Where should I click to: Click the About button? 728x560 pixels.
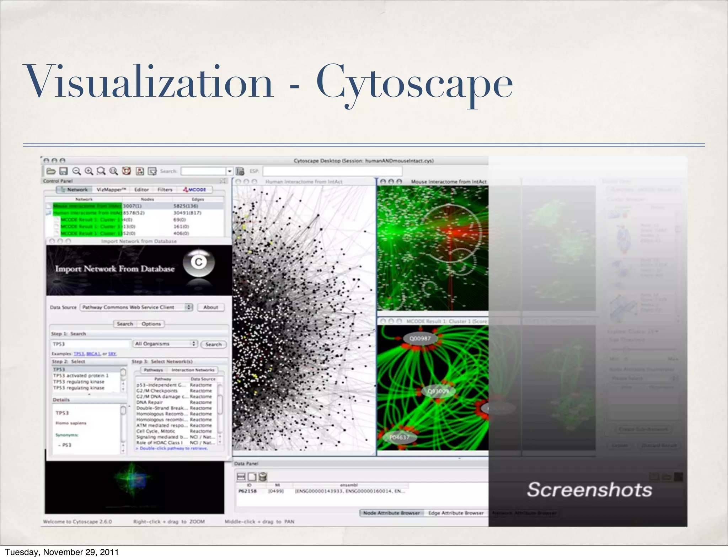point(211,307)
